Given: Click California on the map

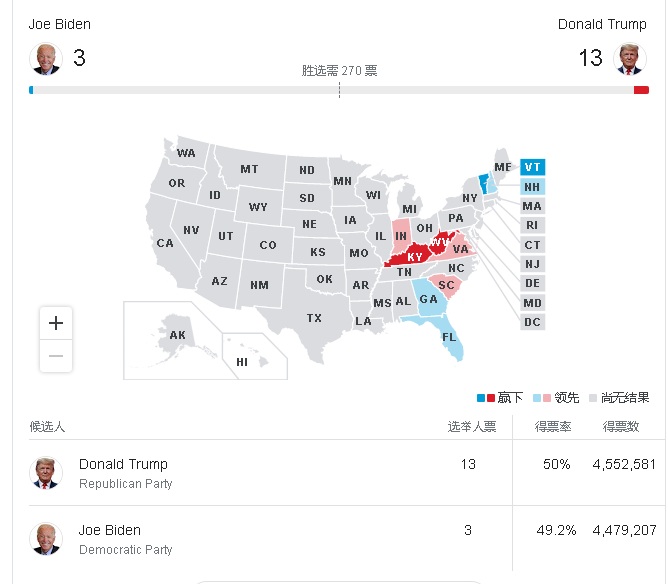Looking at the screenshot, I should pos(164,243).
